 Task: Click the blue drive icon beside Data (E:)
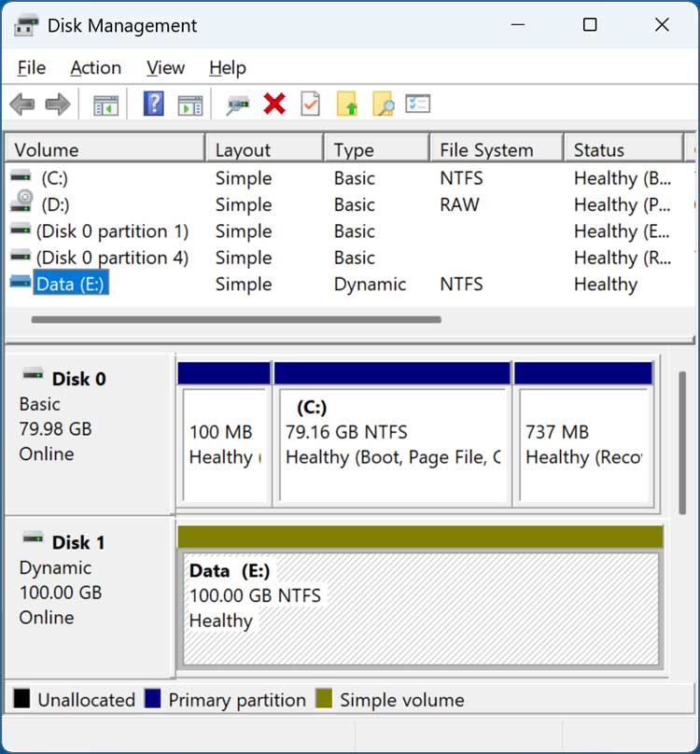pyautogui.click(x=21, y=282)
